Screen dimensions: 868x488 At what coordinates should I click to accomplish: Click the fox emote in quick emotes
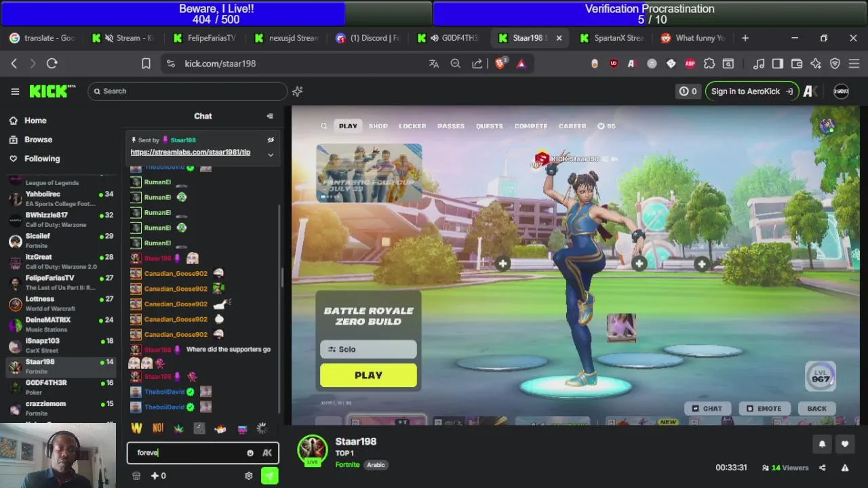click(220, 428)
